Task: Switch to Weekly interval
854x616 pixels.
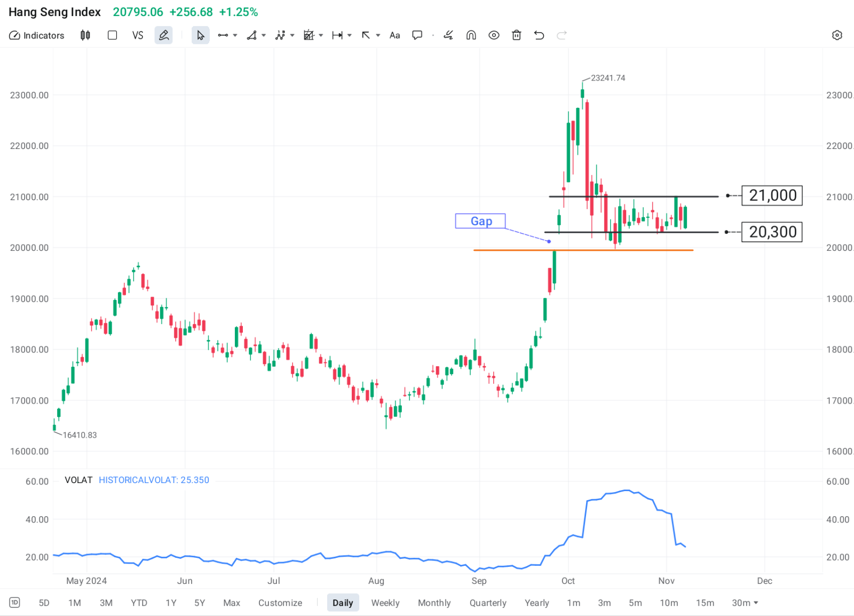Action: pos(385,603)
